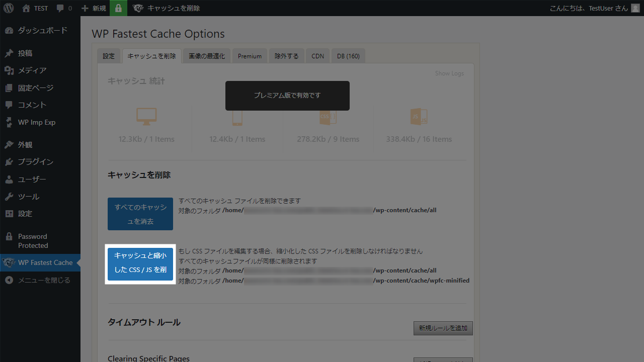Open the comments bubble in admin bar
This screenshot has width=644, height=362.
pos(64,8)
